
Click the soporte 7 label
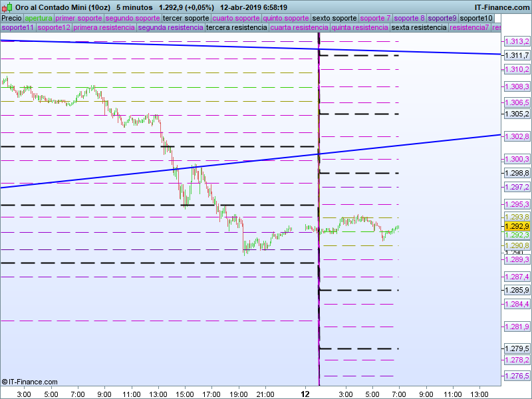pos(375,19)
